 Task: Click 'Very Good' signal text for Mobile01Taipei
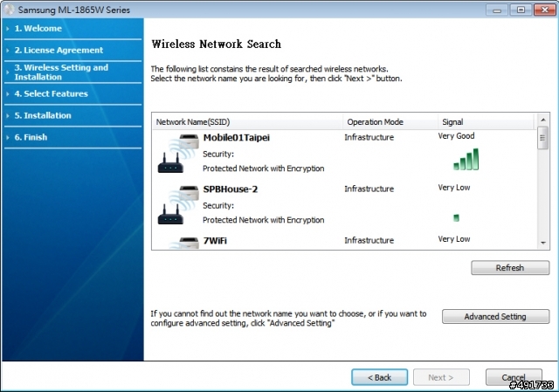(456, 136)
